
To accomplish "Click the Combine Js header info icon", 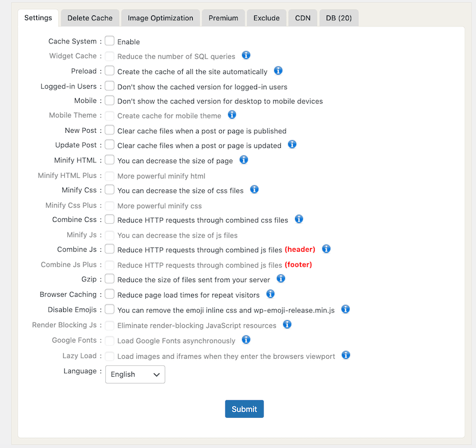I will pyautogui.click(x=326, y=249).
